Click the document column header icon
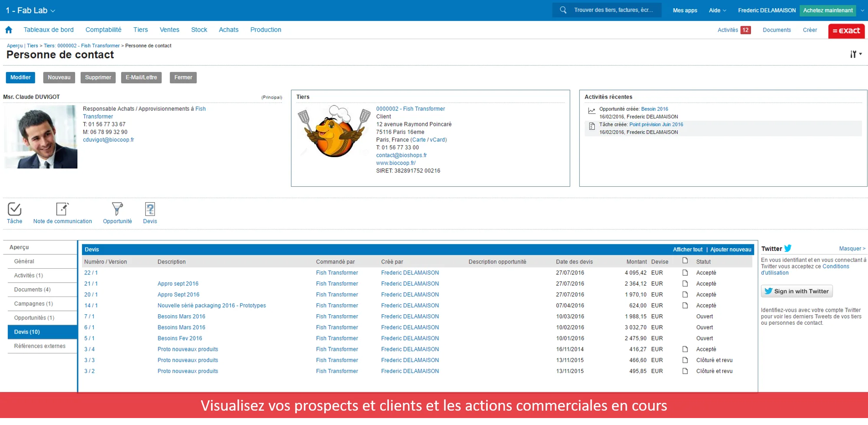 pyautogui.click(x=685, y=261)
